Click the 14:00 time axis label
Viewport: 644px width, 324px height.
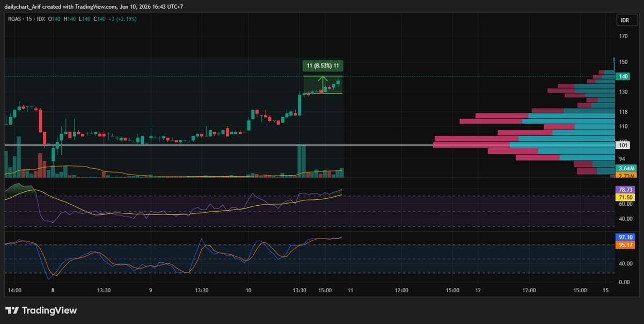click(x=15, y=291)
